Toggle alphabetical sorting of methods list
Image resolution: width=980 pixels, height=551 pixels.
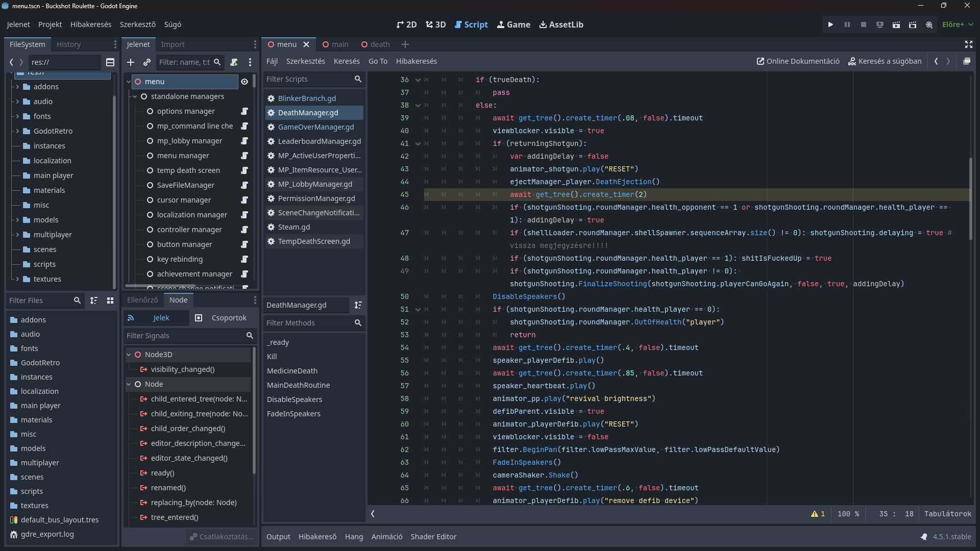tap(358, 305)
